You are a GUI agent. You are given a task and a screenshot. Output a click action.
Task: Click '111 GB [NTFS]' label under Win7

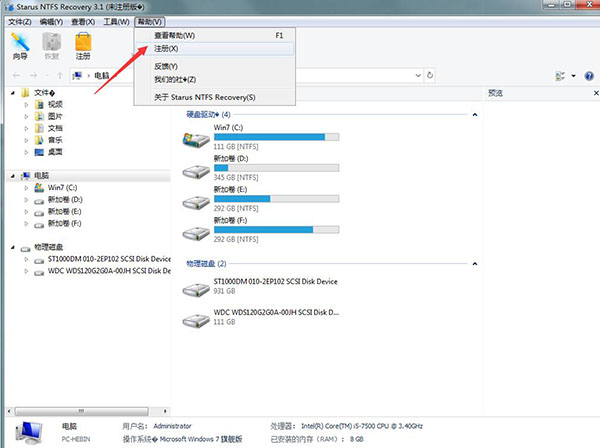236,147
